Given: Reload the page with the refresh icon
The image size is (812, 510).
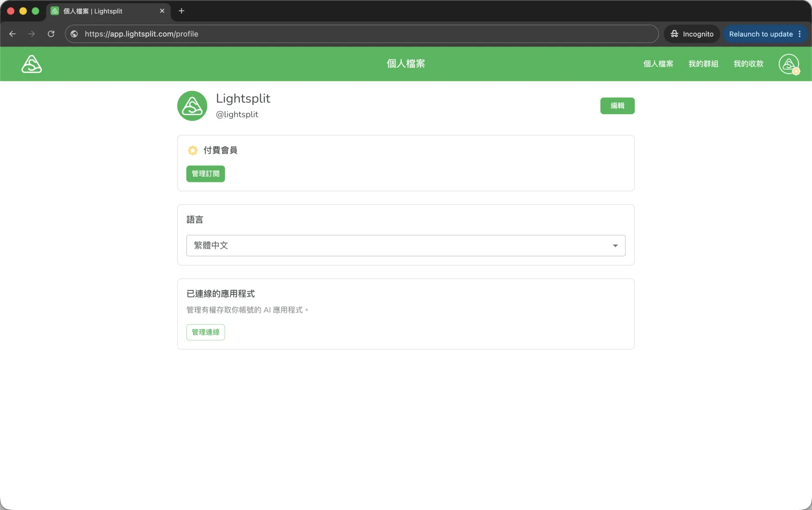Looking at the screenshot, I should pos(51,34).
